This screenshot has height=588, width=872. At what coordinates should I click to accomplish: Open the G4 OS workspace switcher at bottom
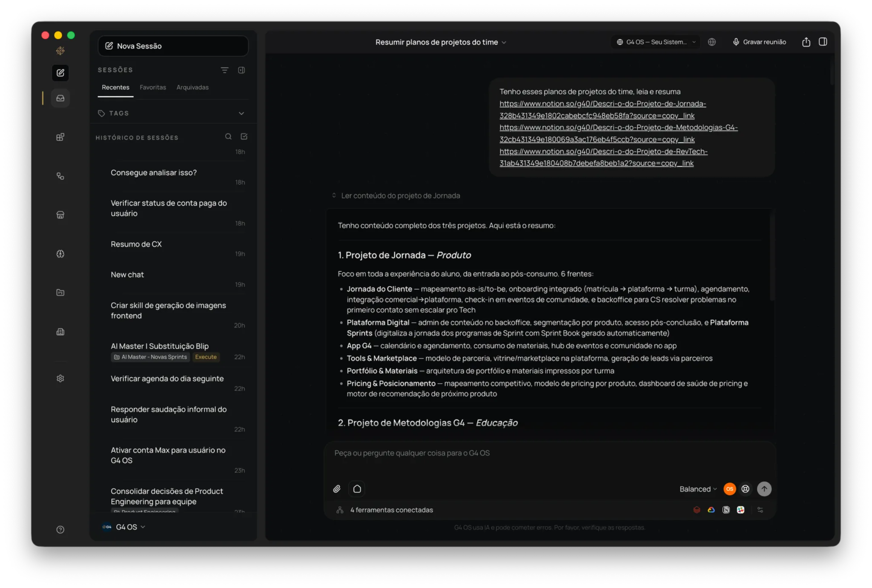[x=124, y=527]
